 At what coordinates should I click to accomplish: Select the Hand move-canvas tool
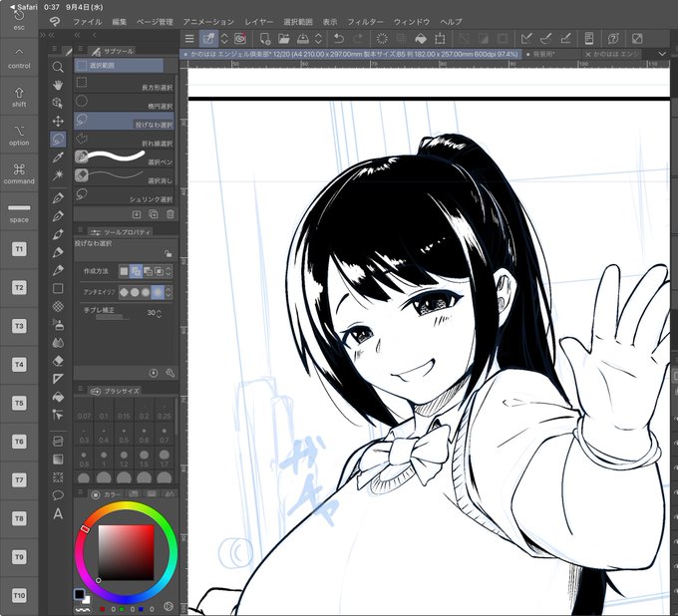tap(58, 85)
